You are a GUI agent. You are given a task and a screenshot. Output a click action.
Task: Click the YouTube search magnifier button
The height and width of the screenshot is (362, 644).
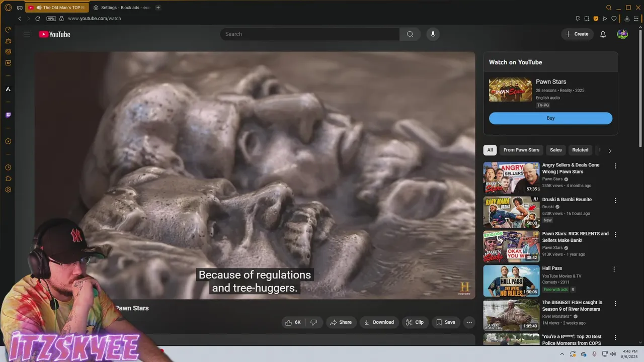410,34
